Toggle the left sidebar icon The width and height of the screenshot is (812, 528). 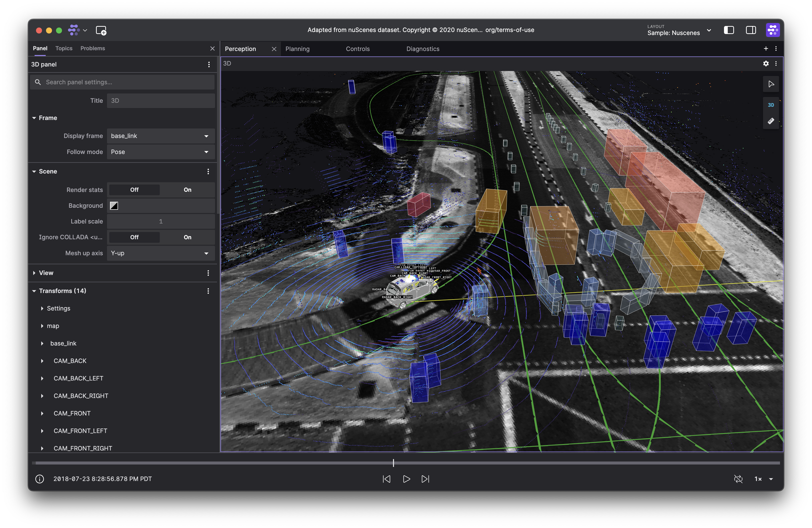point(729,30)
